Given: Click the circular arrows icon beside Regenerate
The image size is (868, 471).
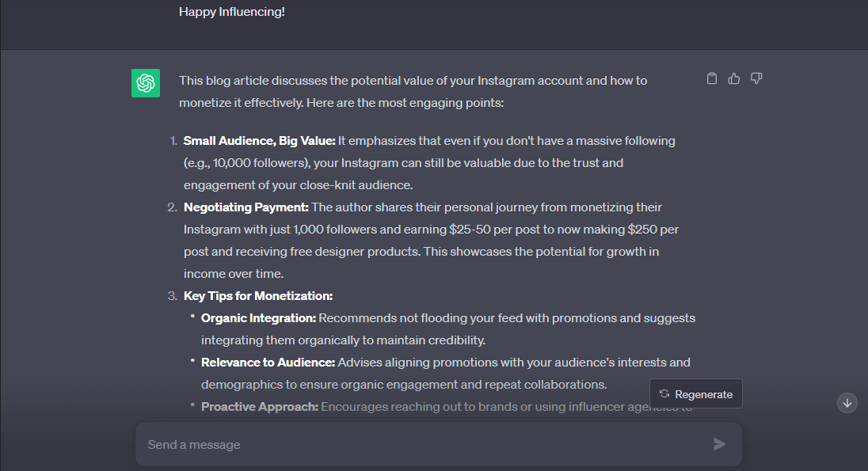Looking at the screenshot, I should 664,394.
